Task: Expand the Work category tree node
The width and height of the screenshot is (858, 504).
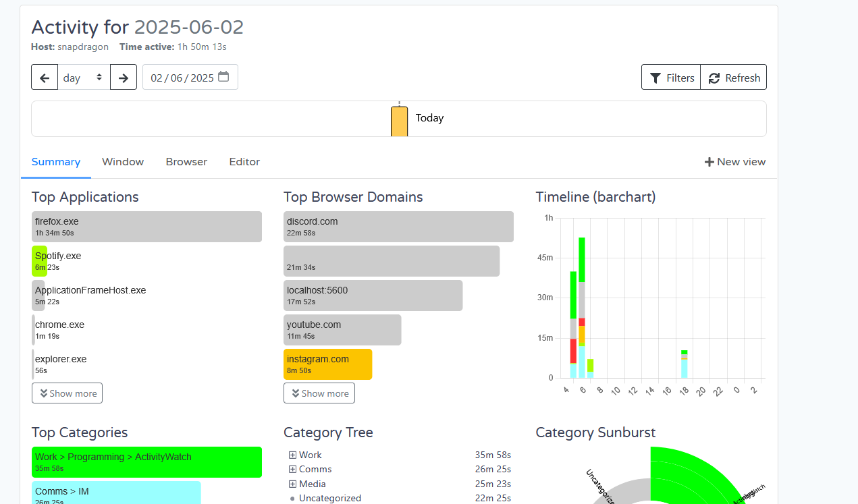Action: pyautogui.click(x=292, y=455)
